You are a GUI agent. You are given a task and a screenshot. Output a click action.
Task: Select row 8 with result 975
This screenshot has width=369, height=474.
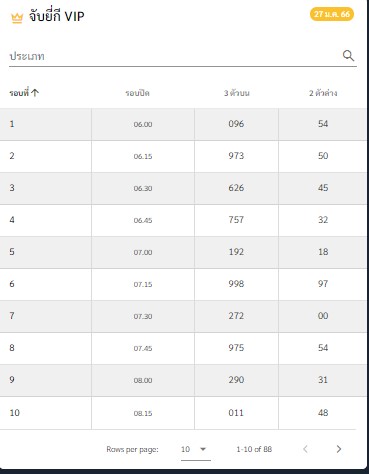click(183, 348)
